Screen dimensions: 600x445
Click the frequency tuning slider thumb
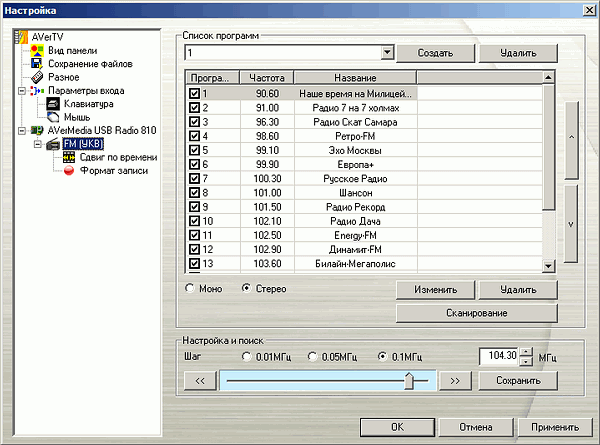tap(409, 381)
